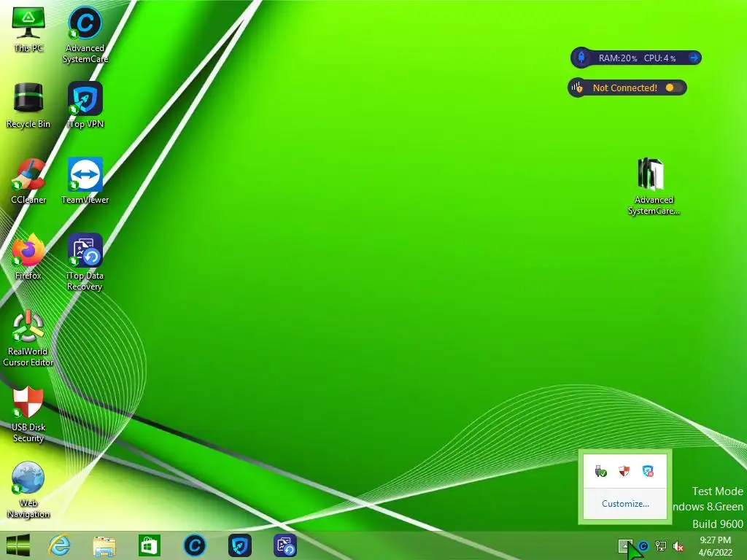
Task: Open Firefox desktop shortcut
Action: 28,256
